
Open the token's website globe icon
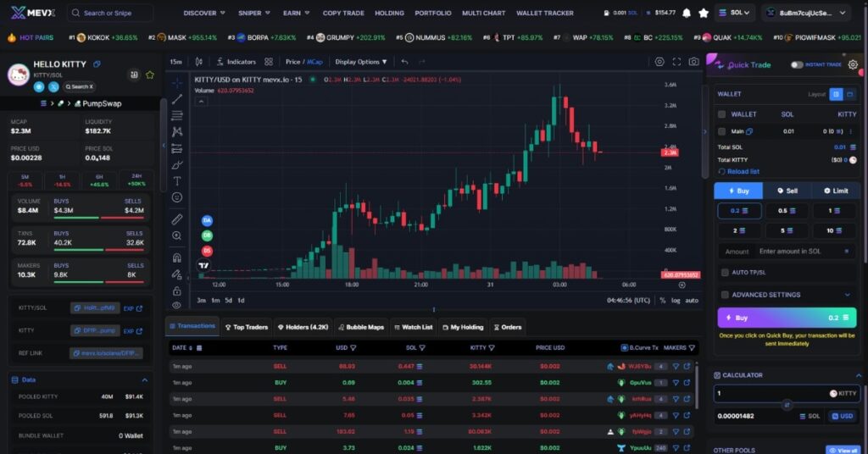point(39,86)
